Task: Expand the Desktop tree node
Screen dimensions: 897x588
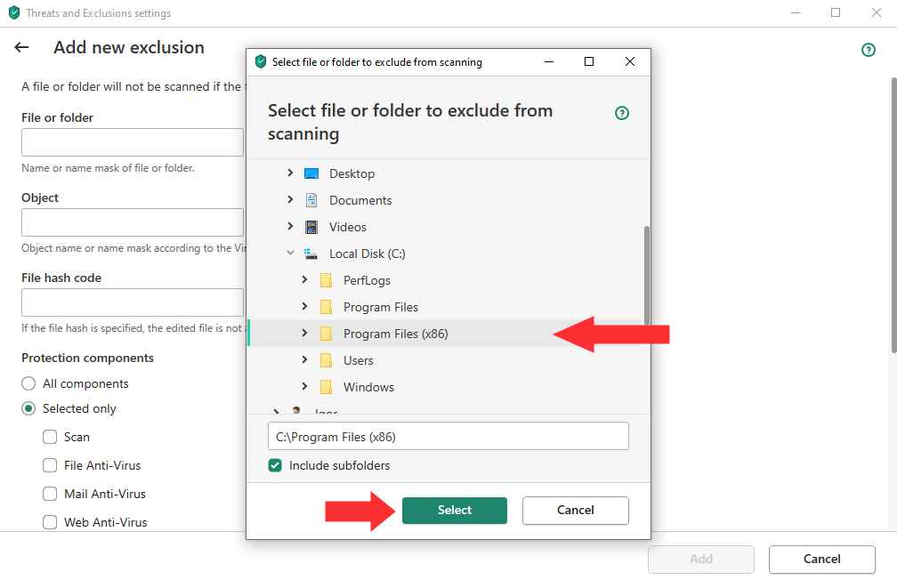Action: tap(290, 173)
